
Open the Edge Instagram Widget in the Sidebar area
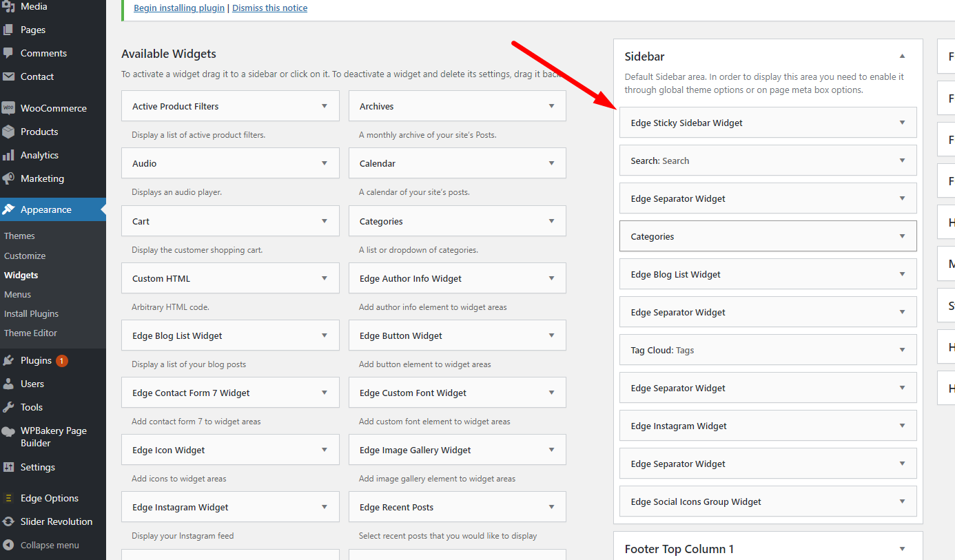[x=768, y=426]
